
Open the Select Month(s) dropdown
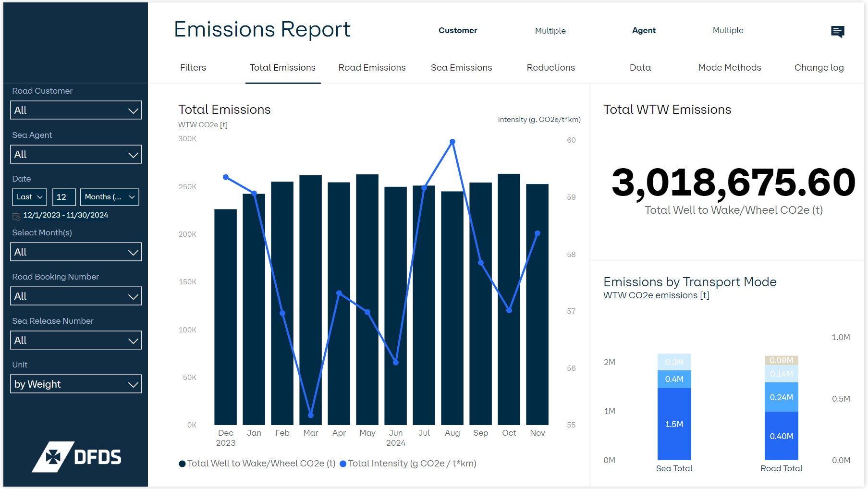75,252
